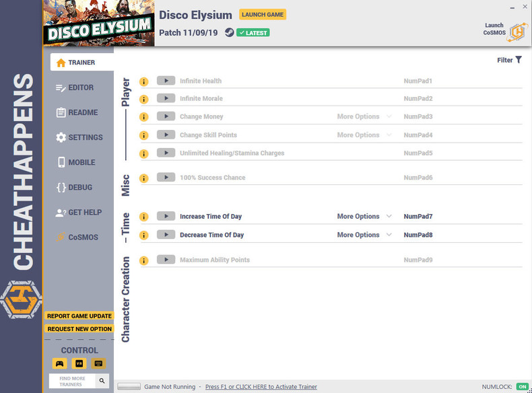Toggle Infinite Morale cheat
Screen dimensions: 532x393
pos(166,98)
